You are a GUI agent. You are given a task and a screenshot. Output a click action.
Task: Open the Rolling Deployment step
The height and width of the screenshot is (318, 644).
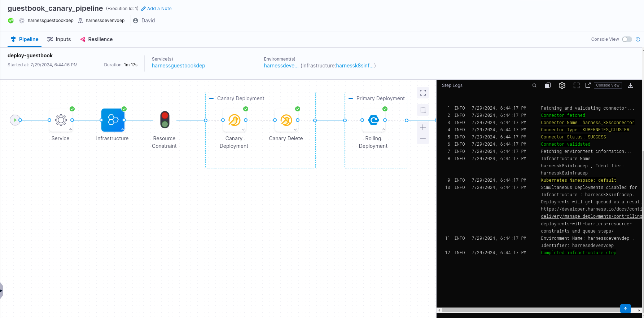tap(373, 120)
